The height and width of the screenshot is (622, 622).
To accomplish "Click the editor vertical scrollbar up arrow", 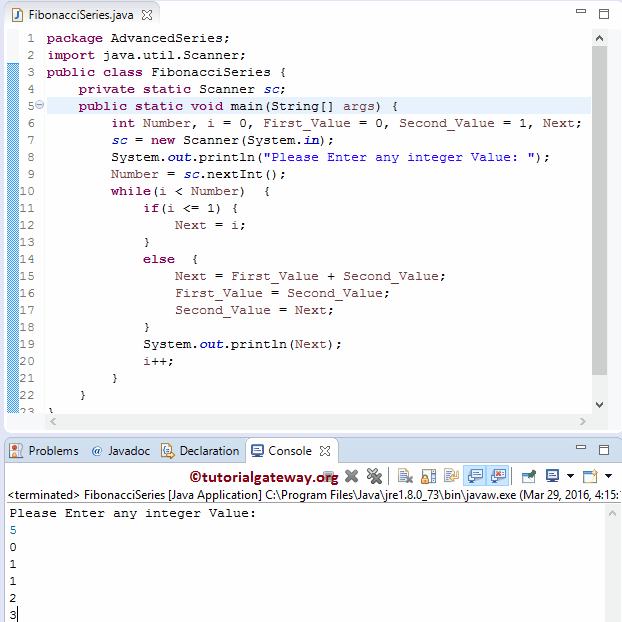I will 599,38.
